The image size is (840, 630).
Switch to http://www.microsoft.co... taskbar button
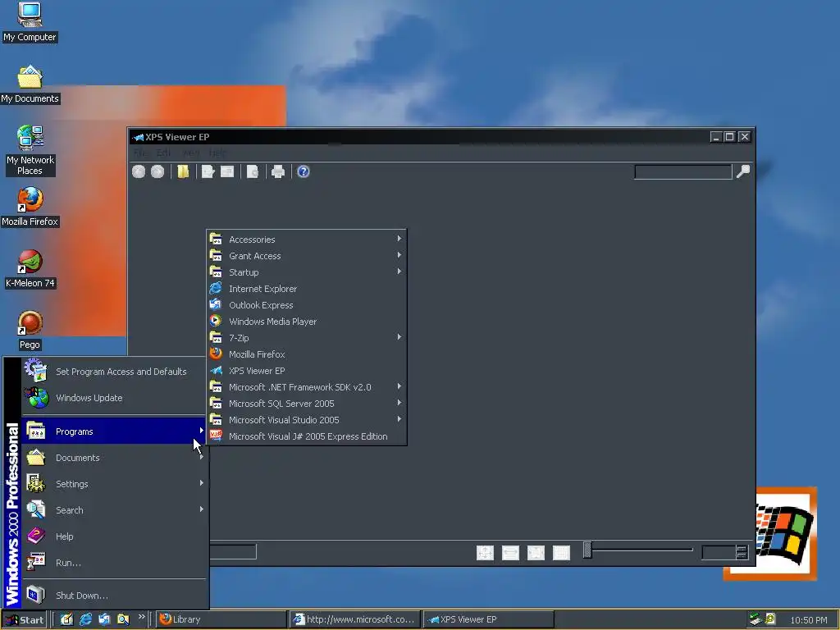[x=354, y=619]
